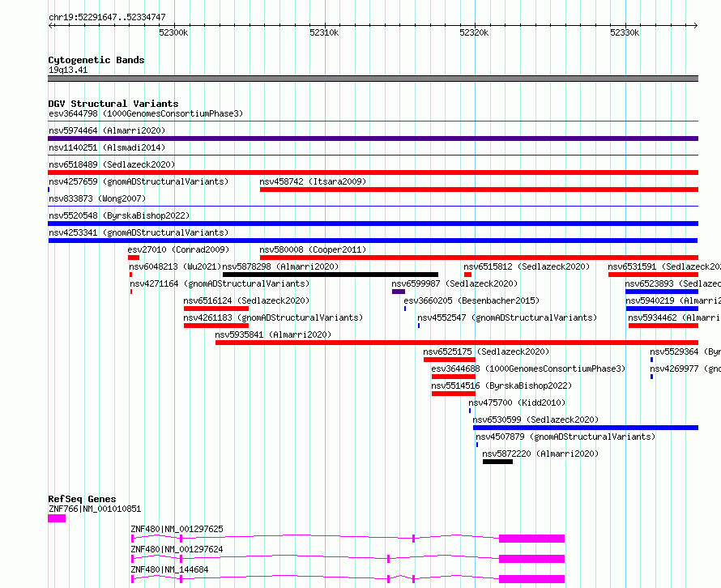Click the RefSeq Genes track title
The width and height of the screenshot is (721, 588).
(x=82, y=499)
